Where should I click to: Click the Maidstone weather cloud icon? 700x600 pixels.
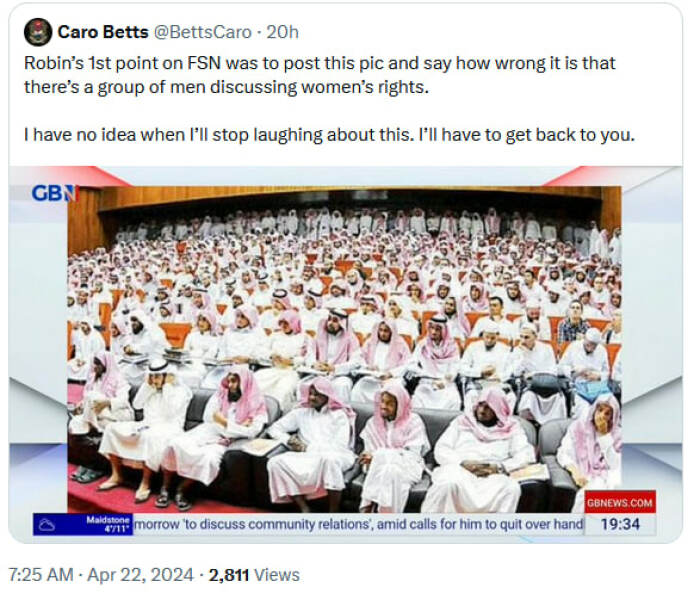[x=47, y=525]
